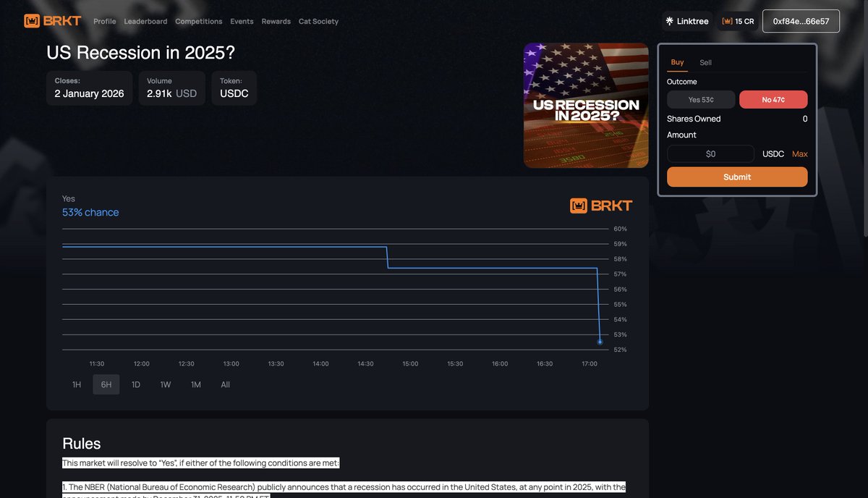Click the crown icon beside 15 CR

[727, 21]
